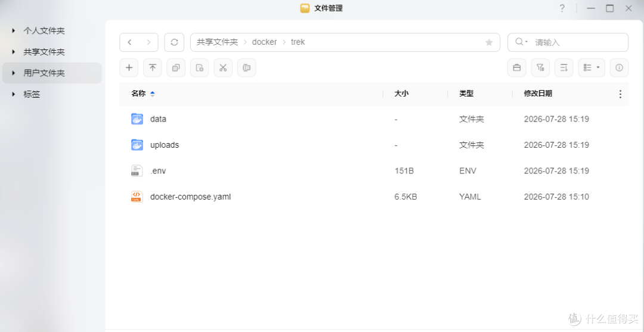This screenshot has height=332, width=644.
Task: Expand the 用户文件夹 tree node
Action: (x=14, y=73)
